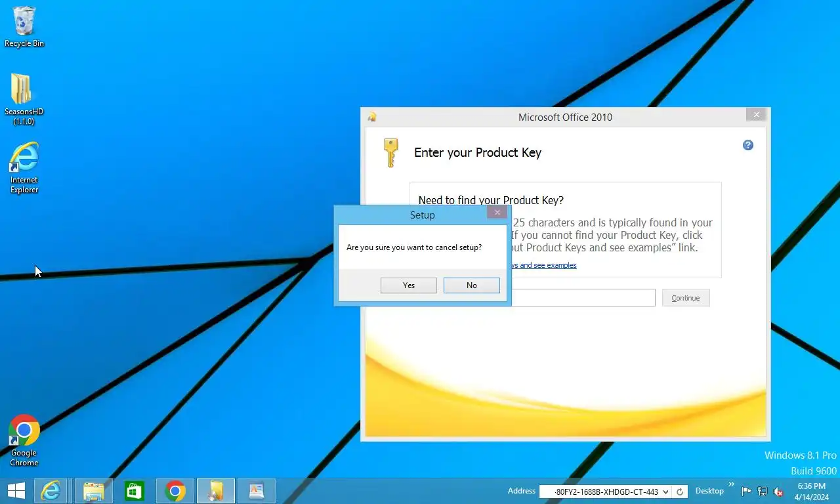Click the gold key icon

(x=390, y=153)
